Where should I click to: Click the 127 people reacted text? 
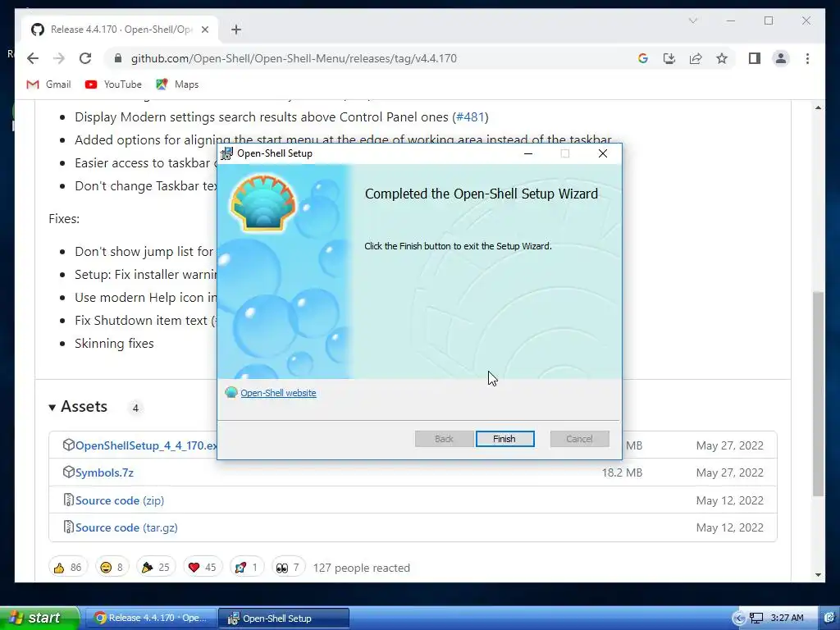pyautogui.click(x=362, y=568)
